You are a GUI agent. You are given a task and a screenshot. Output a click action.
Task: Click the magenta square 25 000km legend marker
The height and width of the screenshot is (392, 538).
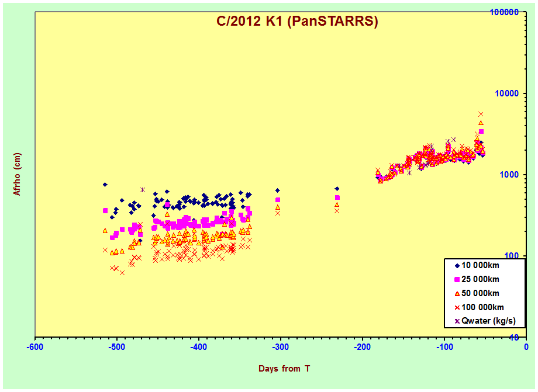coord(457,280)
